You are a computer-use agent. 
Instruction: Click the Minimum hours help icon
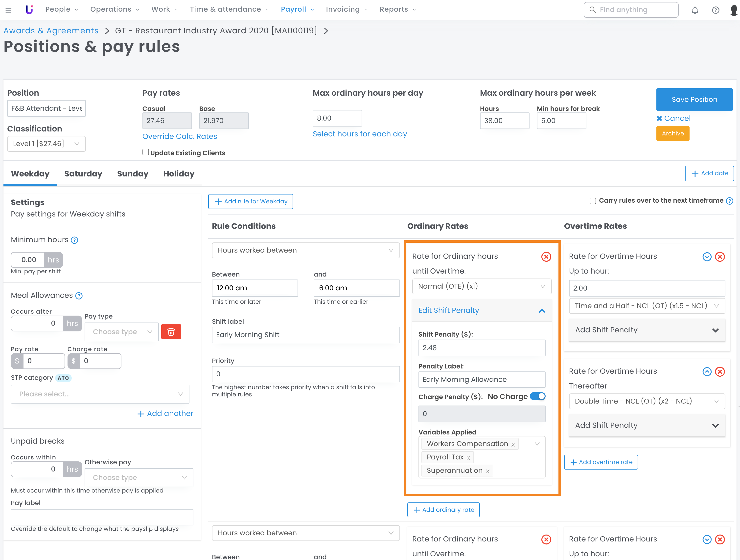[75, 240]
